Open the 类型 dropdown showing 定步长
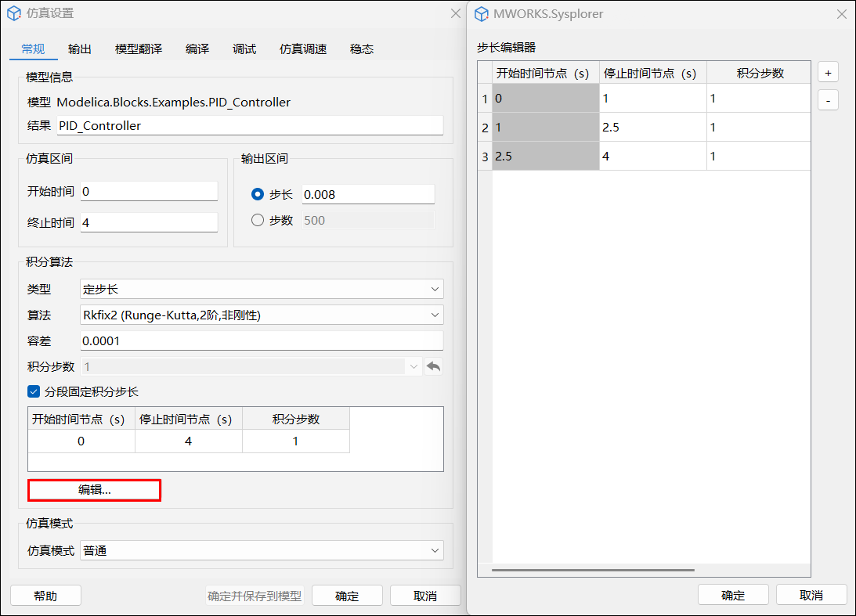Screen dimensions: 856x616 262,289
